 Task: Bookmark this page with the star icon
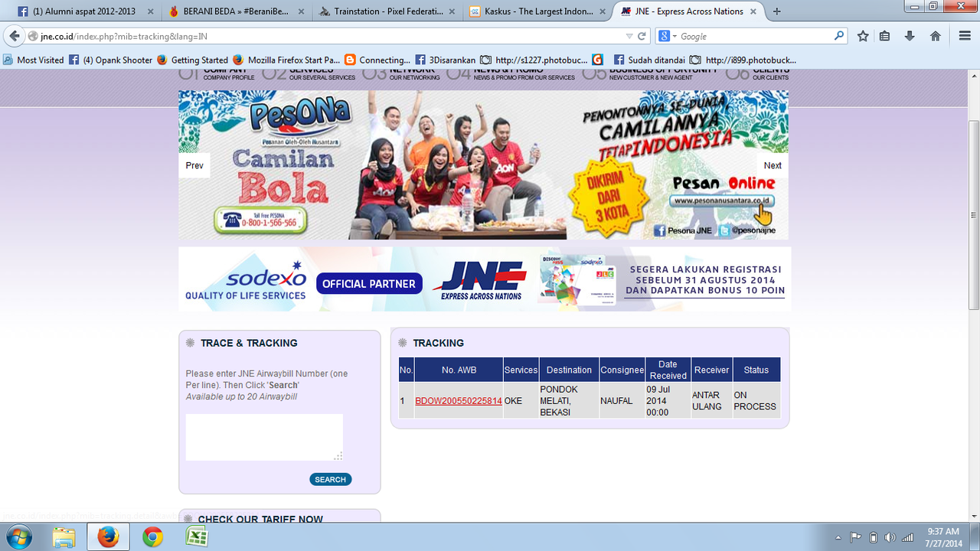[x=863, y=36]
